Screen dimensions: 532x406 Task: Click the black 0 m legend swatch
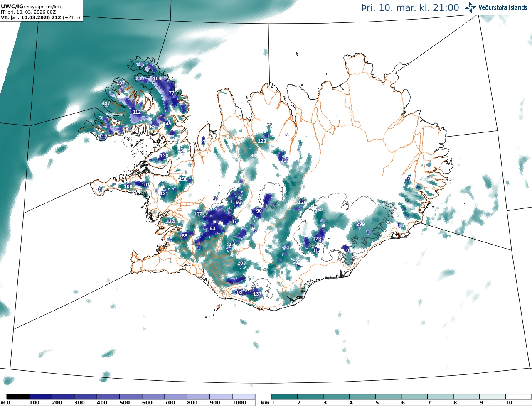18,397
